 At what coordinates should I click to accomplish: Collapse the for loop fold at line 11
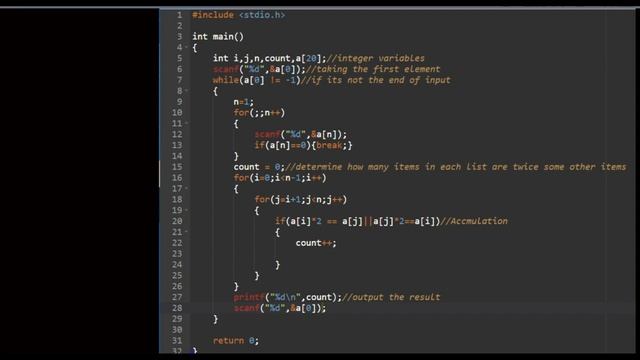point(187,123)
